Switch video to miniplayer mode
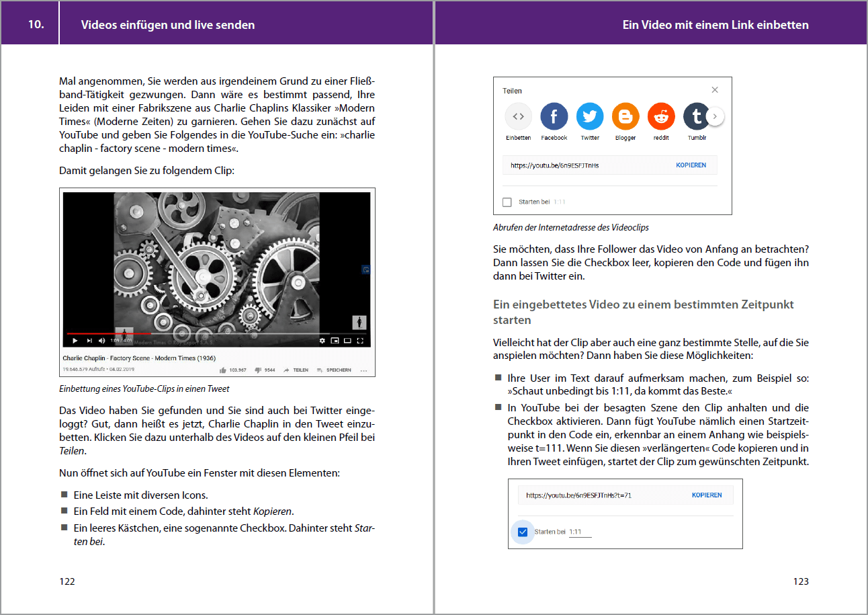 coord(335,341)
